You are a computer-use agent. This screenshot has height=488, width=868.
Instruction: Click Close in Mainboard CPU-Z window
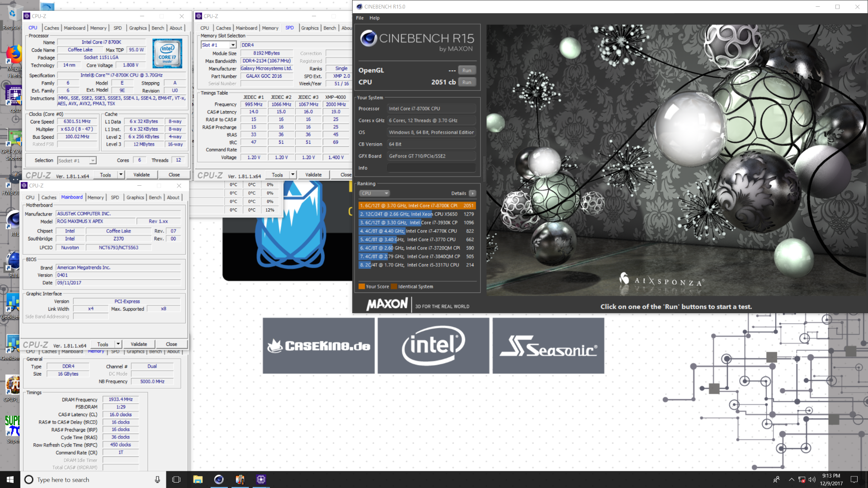(171, 344)
